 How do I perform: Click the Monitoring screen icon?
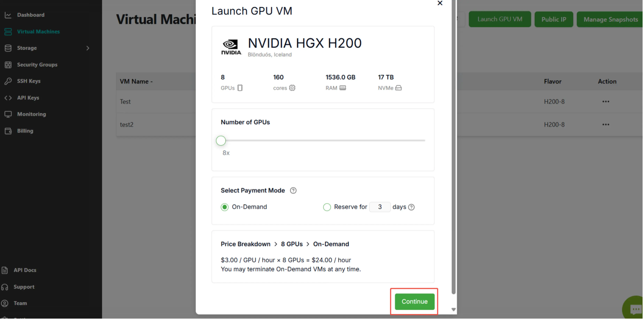click(8, 114)
